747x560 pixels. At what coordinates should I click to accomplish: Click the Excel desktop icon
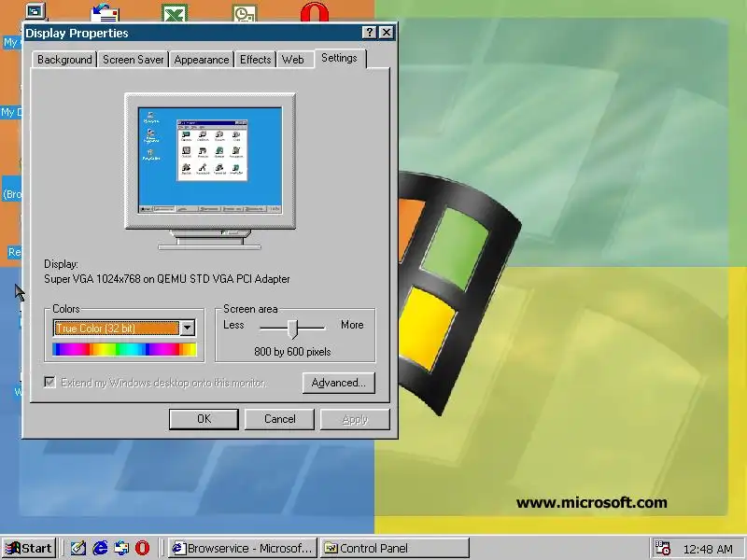tap(175, 13)
